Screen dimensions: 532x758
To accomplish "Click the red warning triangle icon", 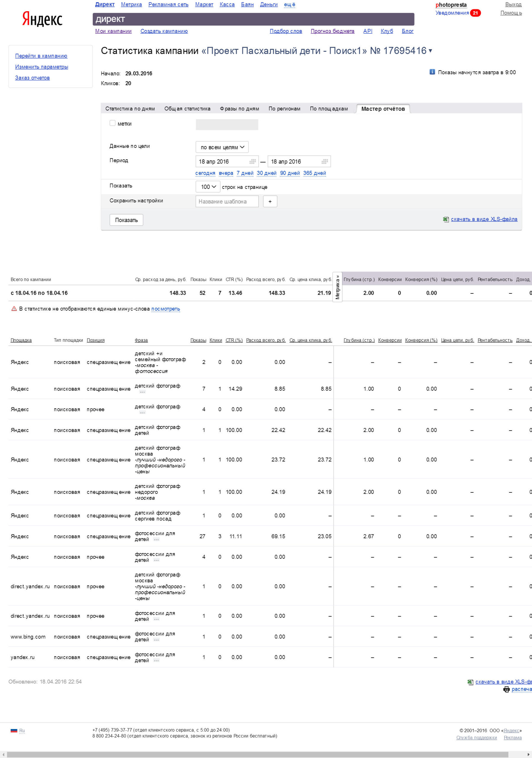I will pos(14,309).
